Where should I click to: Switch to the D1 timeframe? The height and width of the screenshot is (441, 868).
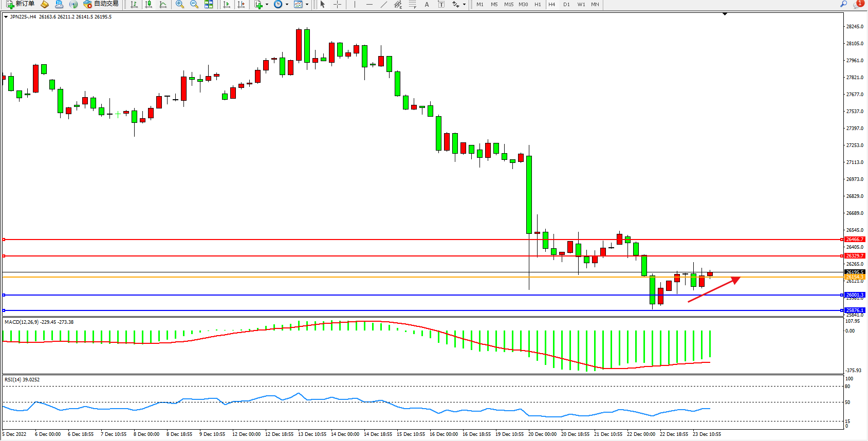566,4
